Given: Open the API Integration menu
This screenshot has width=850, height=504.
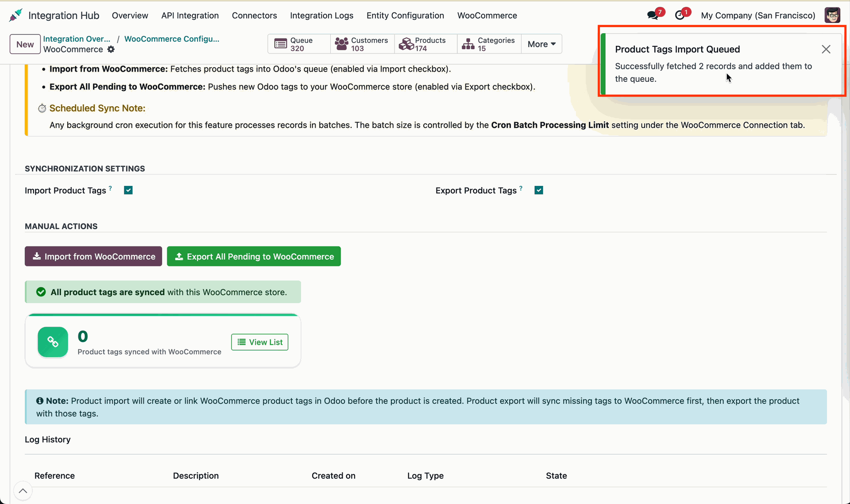Looking at the screenshot, I should click(190, 15).
